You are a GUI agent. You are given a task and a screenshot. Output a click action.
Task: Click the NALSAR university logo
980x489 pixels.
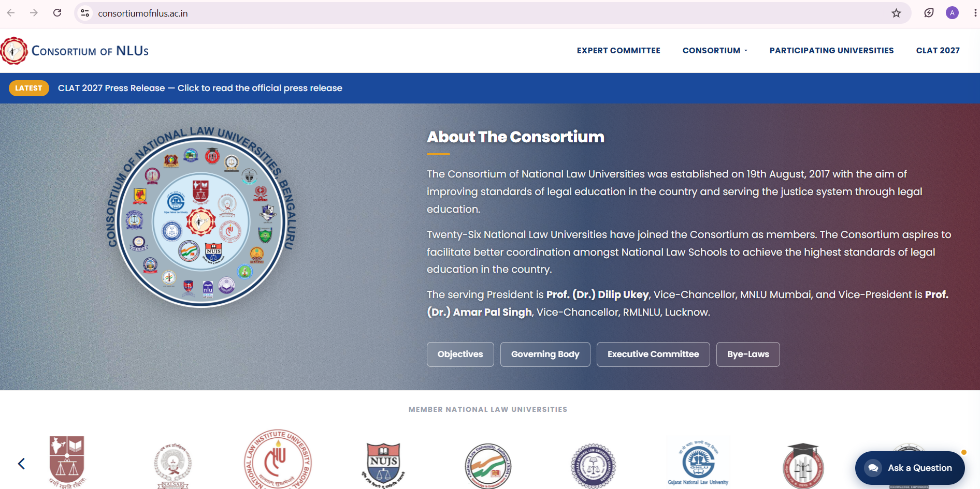[x=173, y=466]
